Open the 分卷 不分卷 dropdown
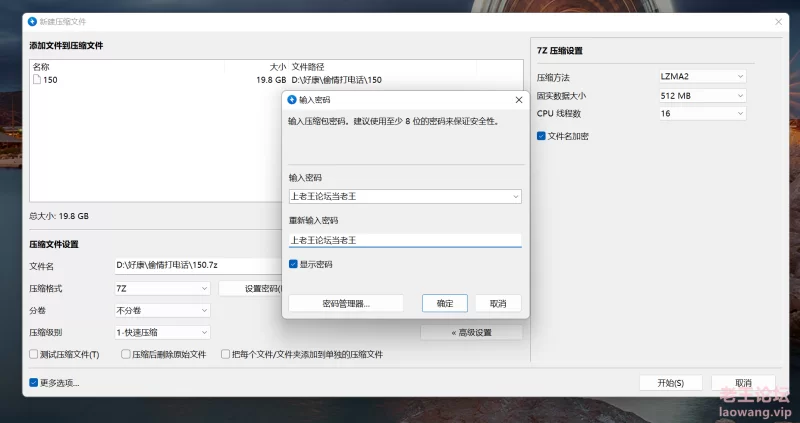 point(162,310)
